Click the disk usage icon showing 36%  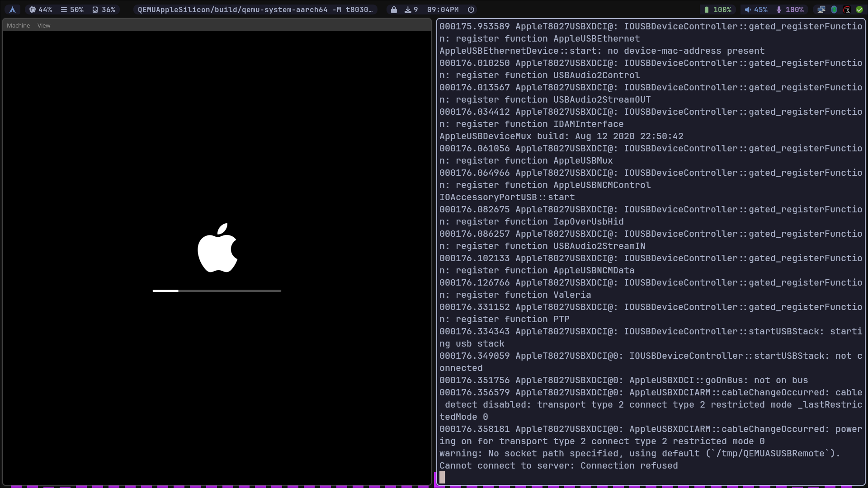(x=95, y=9)
